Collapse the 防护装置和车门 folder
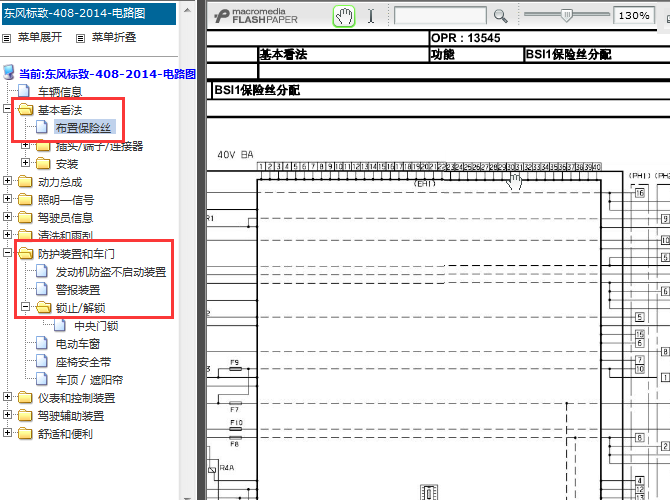Viewport: 670px width, 500px height. [7, 253]
